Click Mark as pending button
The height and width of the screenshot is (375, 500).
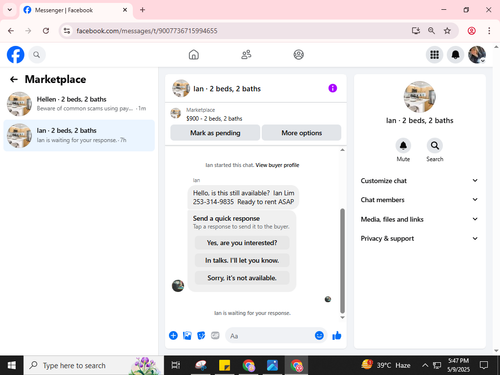215,133
